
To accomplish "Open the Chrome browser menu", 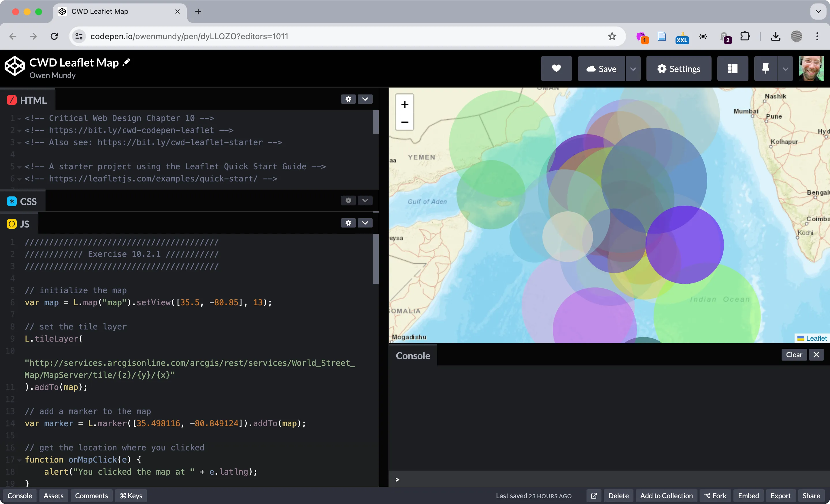I will pos(818,36).
